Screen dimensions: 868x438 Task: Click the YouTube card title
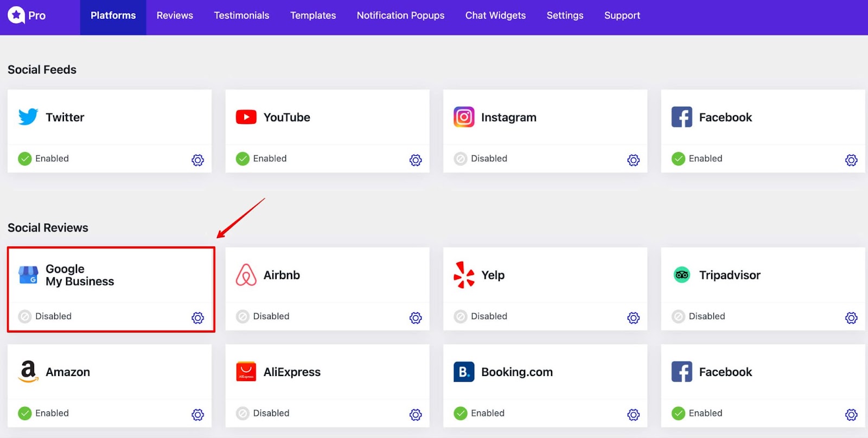pos(287,117)
